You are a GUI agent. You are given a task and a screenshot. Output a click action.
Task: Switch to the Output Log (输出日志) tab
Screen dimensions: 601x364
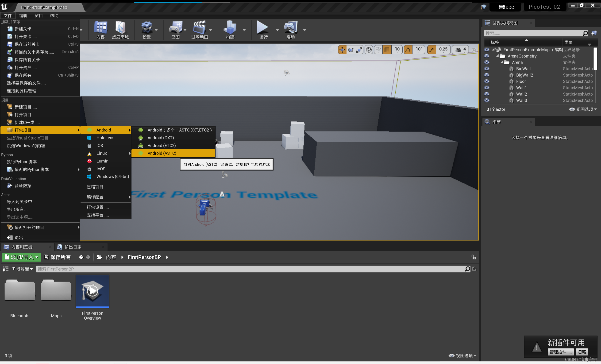[73, 247]
